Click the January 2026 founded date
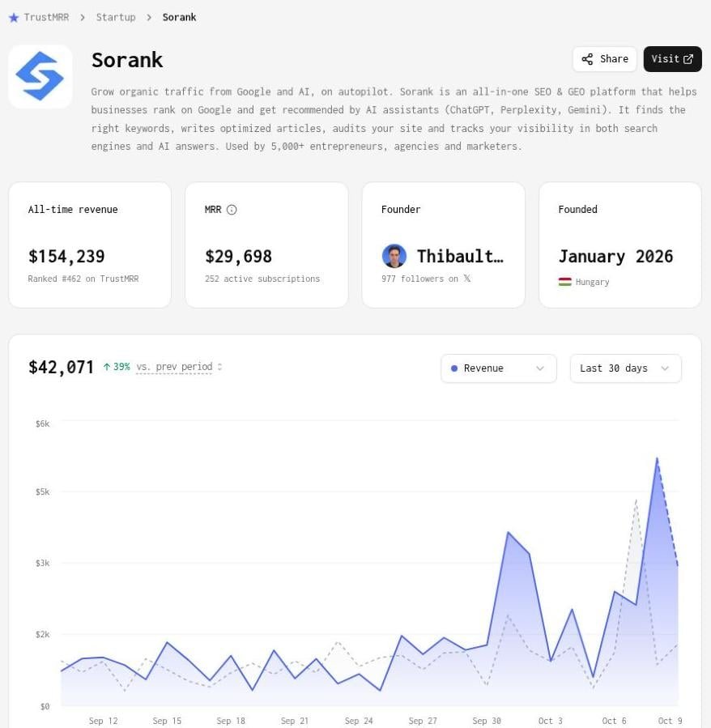Viewport: 711px width, 728px height. 615,256
